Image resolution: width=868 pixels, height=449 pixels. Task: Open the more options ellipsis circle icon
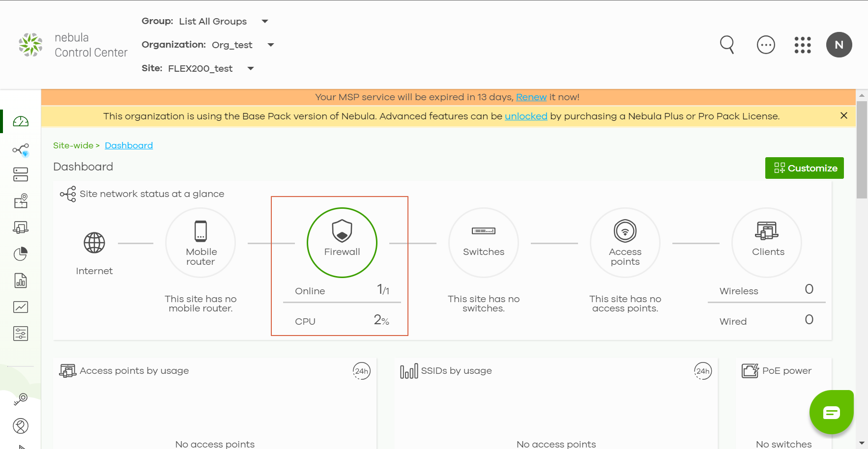766,45
